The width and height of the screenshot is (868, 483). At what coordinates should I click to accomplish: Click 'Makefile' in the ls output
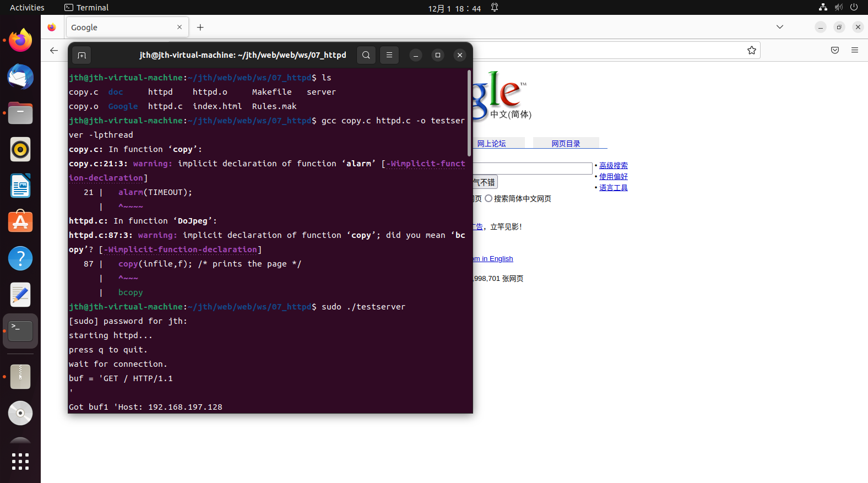pos(272,92)
